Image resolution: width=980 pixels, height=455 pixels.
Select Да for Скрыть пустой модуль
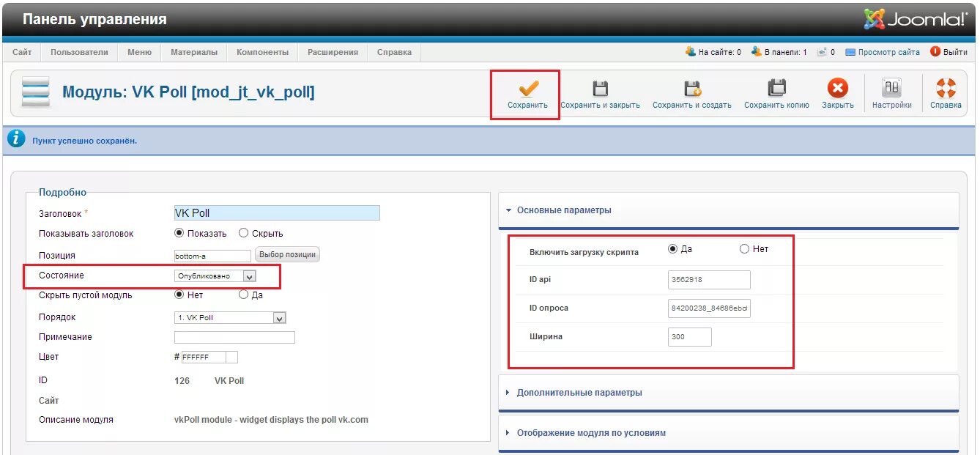click(243, 295)
